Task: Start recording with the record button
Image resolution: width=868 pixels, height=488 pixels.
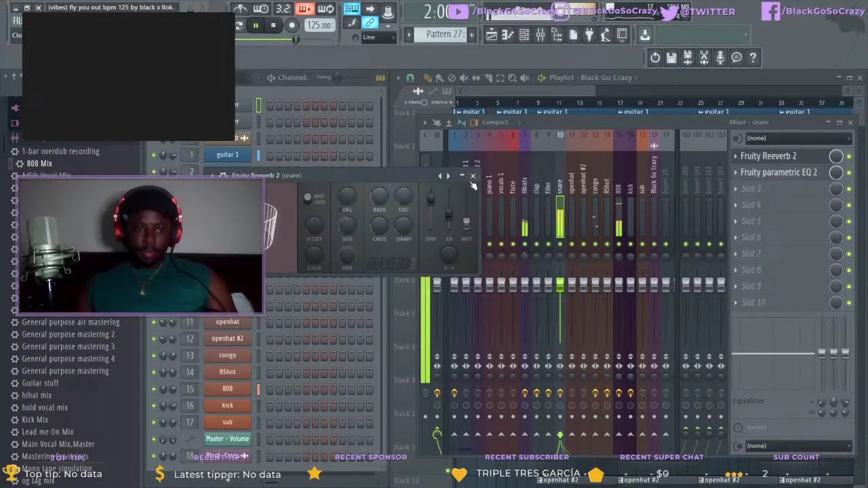Action: pos(292,26)
